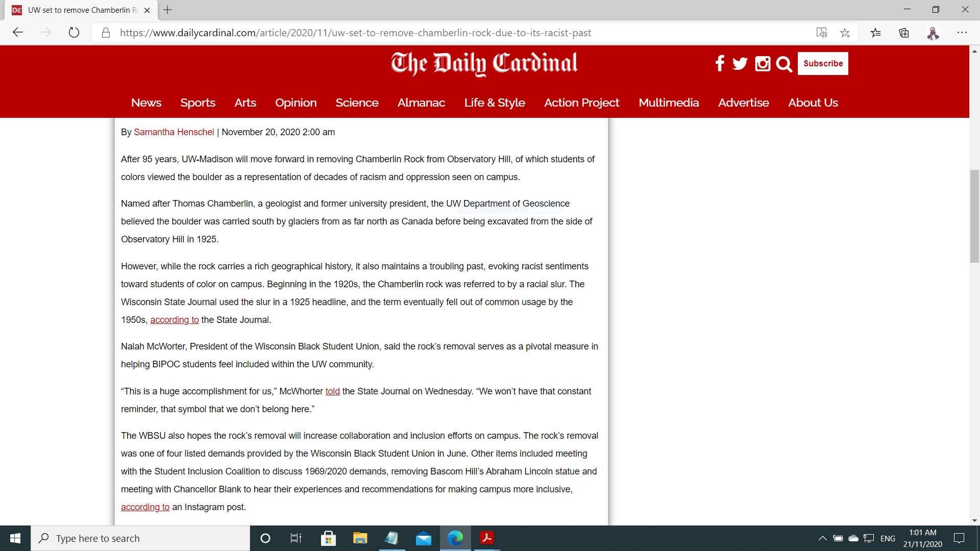
Task: Click the Subscribe button
Action: (x=823, y=63)
